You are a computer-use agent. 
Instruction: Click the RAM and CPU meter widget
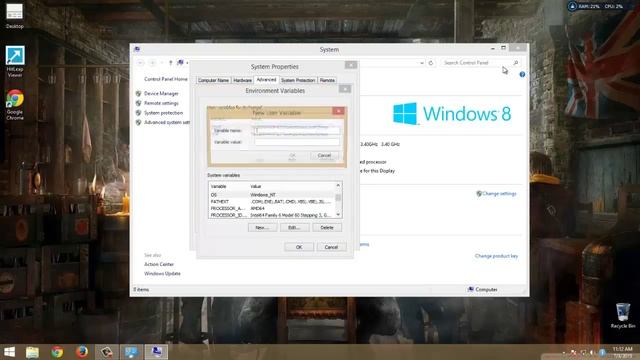coord(597,7)
